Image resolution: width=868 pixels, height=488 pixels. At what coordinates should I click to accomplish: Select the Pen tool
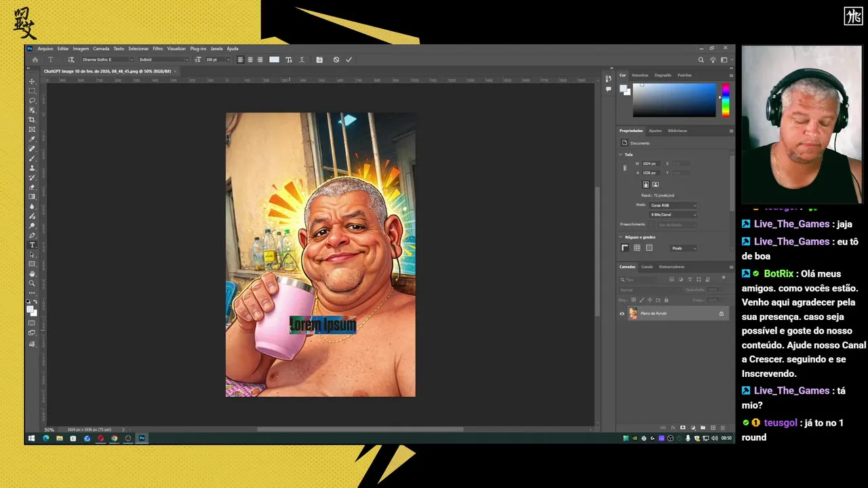point(32,235)
